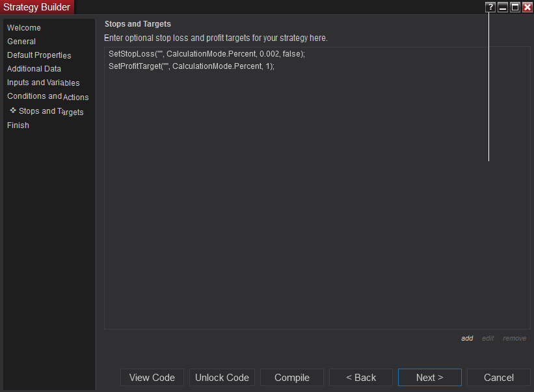Close the Strategy Builder window
Viewport: 534px width, 392px height.
(x=527, y=7)
